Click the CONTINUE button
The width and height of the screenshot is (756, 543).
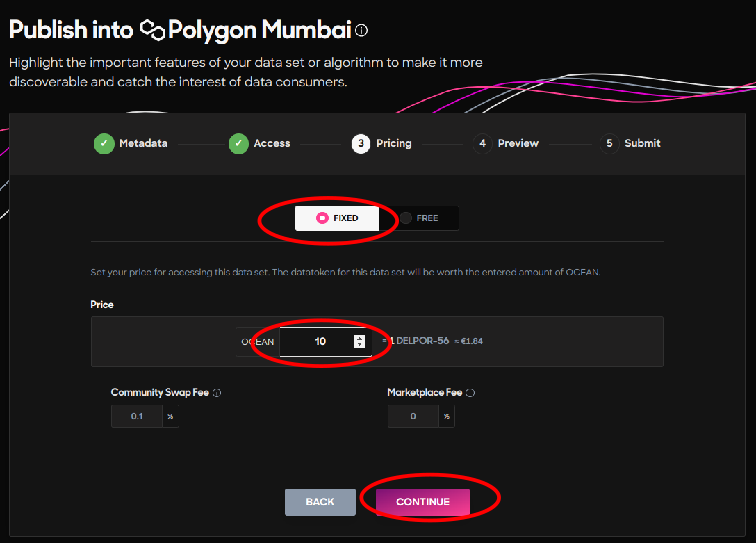coord(423,502)
